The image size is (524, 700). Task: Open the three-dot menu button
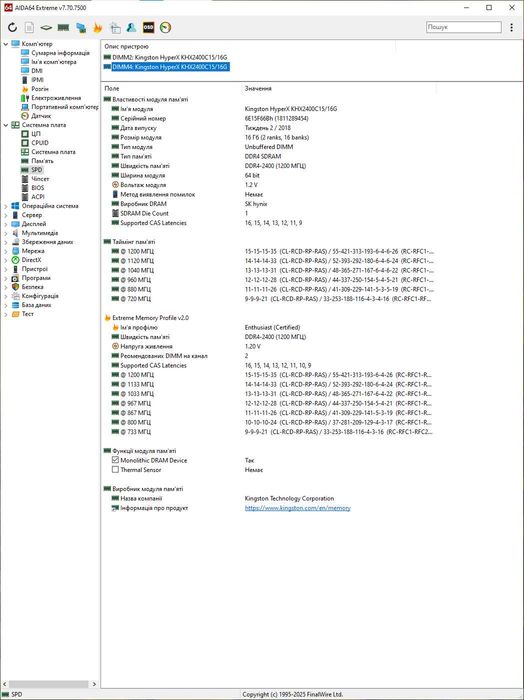[512, 27]
